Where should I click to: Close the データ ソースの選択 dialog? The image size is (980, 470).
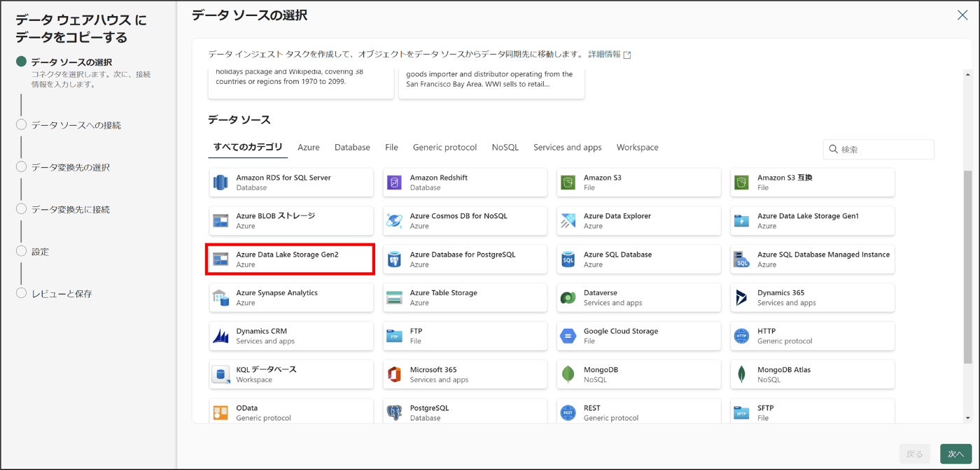(962, 15)
